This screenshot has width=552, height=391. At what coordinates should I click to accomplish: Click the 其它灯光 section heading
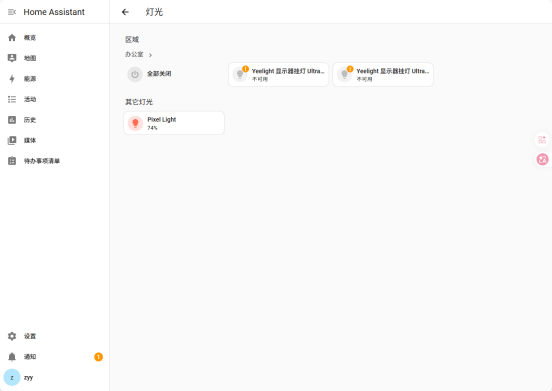[139, 102]
